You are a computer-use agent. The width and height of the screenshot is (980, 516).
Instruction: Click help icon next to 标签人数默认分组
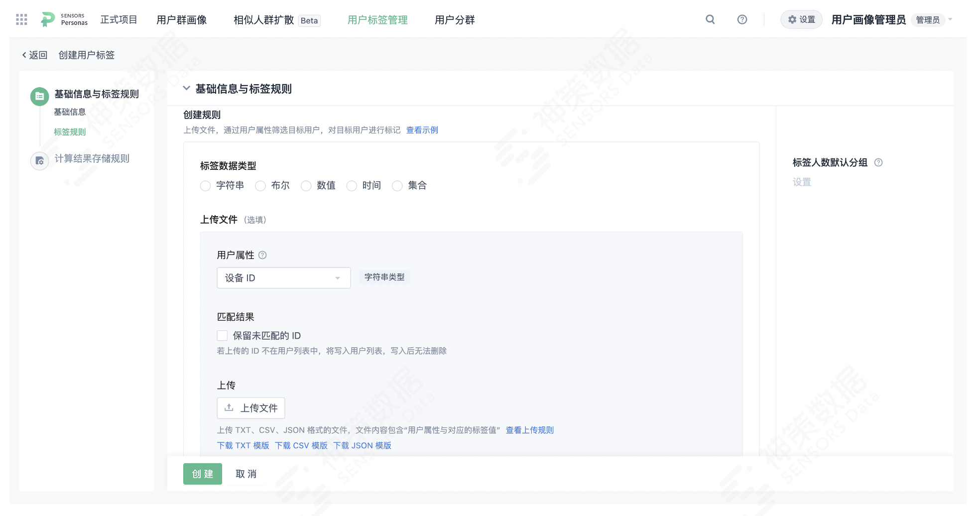click(878, 162)
